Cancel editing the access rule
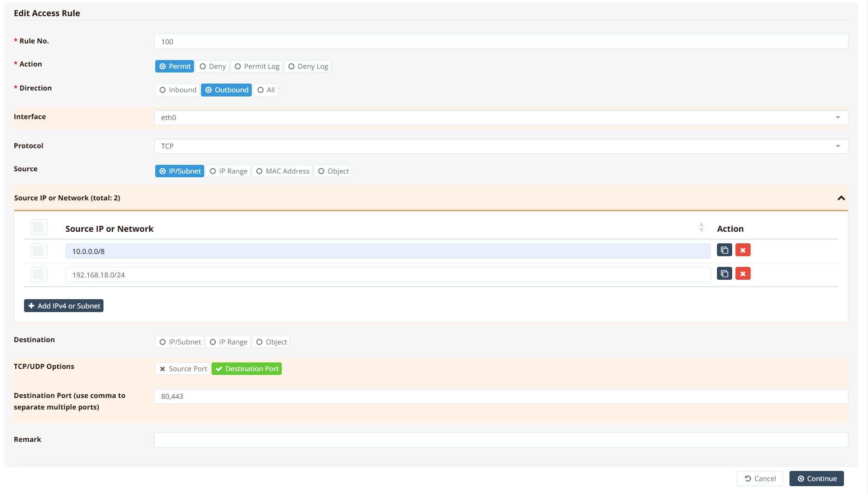 (x=759, y=479)
